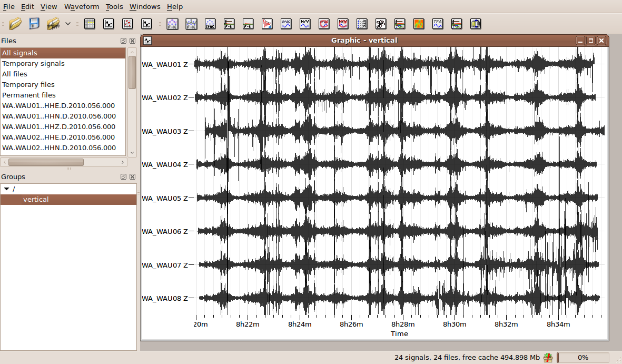Image resolution: width=622 pixels, height=364 pixels.
Task: Click the 0% progress bar in status bar
Action: pos(583,358)
